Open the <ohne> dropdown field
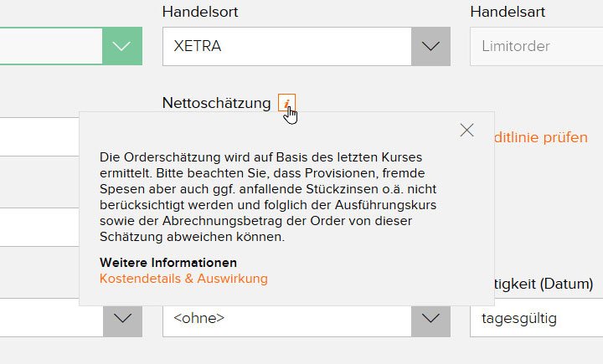The width and height of the screenshot is (603, 364). coord(286,318)
